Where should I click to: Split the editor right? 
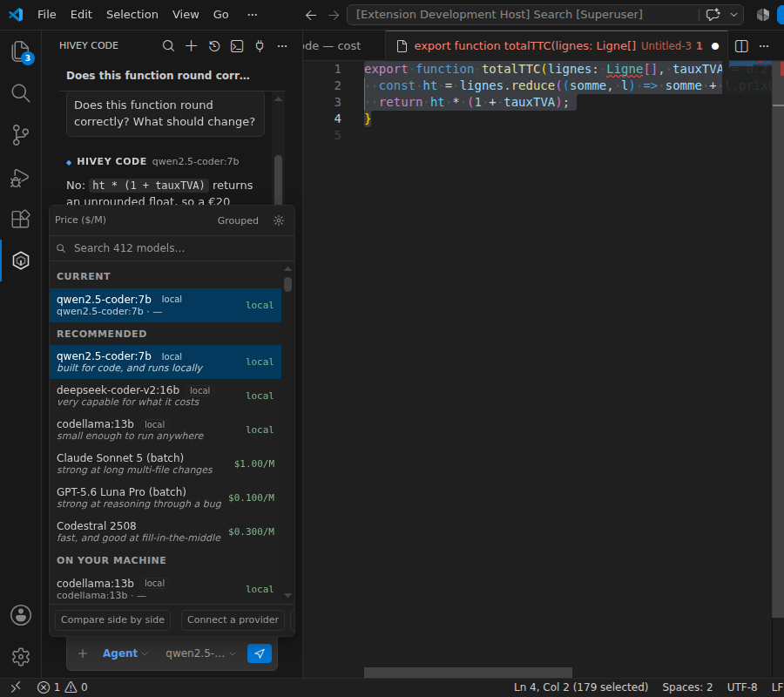coord(741,46)
